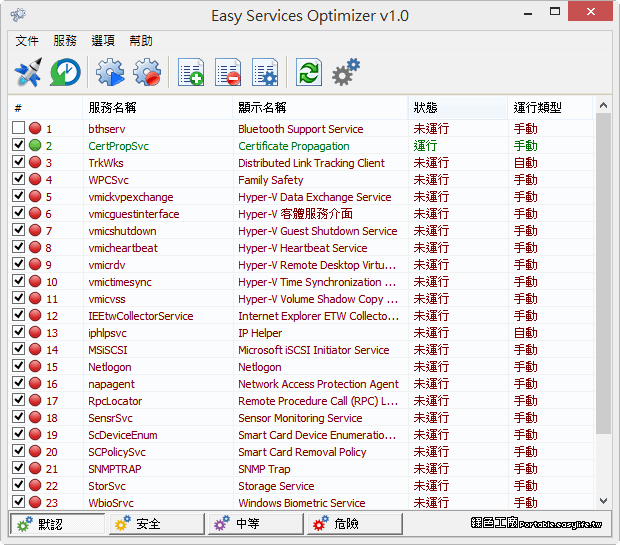Select Smart Card Removal Policy text
Viewport: 620px width, 545px height.
(x=302, y=452)
